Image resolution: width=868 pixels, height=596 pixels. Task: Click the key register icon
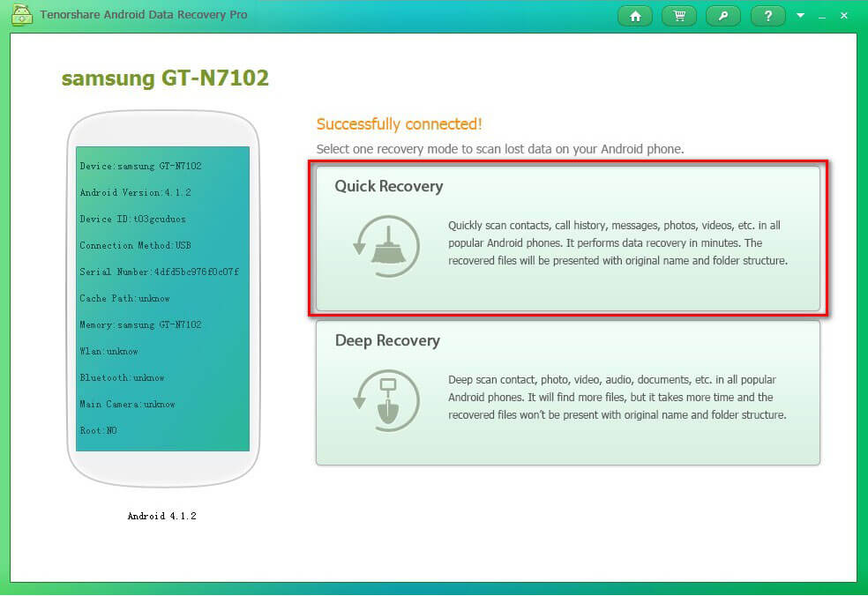(x=723, y=16)
